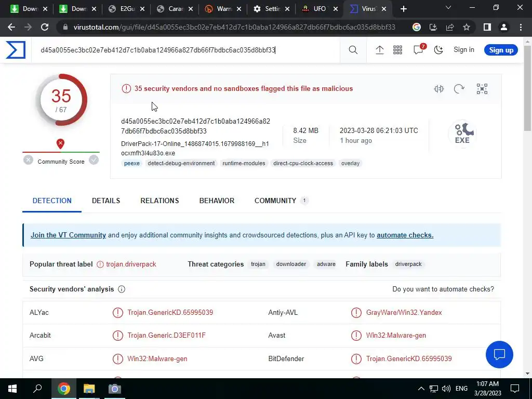Click the Google icon in address bar
Viewport: 532px width, 399px height.
417,27
